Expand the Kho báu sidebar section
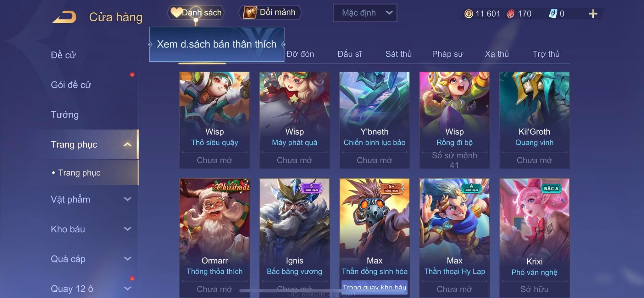644x298 pixels. tap(127, 229)
